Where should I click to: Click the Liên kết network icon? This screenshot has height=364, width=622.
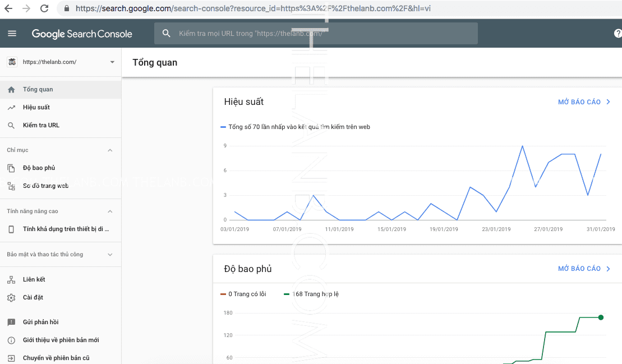tap(11, 280)
